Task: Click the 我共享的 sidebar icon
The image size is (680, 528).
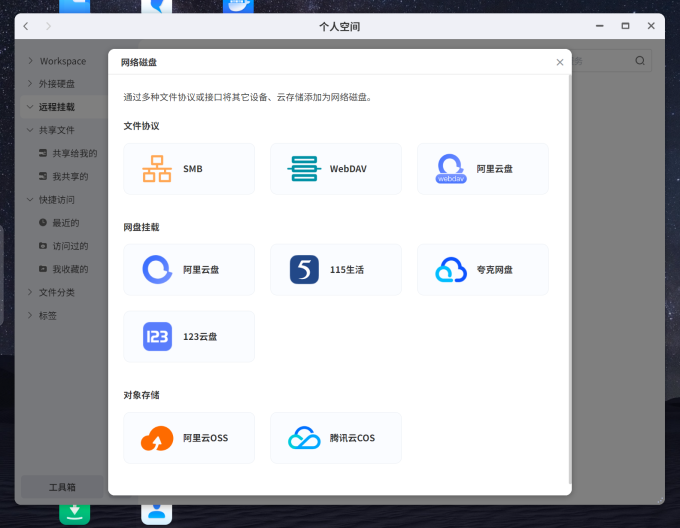Action: point(43,176)
